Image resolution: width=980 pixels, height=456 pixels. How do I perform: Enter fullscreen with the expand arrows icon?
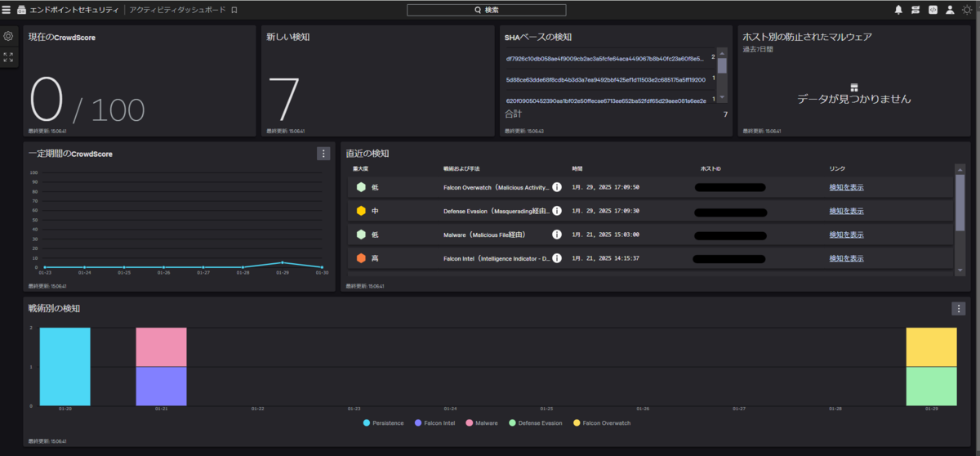(8, 57)
